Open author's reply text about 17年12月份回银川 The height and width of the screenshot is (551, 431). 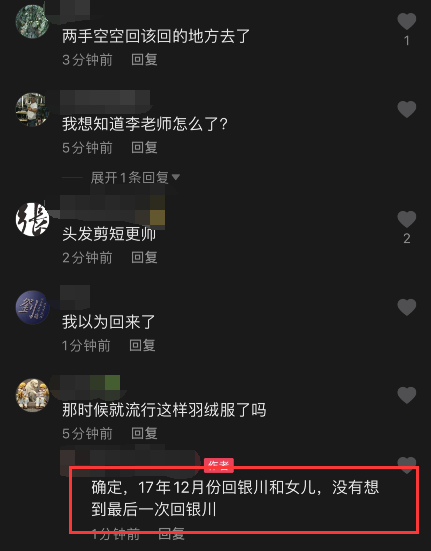coord(235,498)
